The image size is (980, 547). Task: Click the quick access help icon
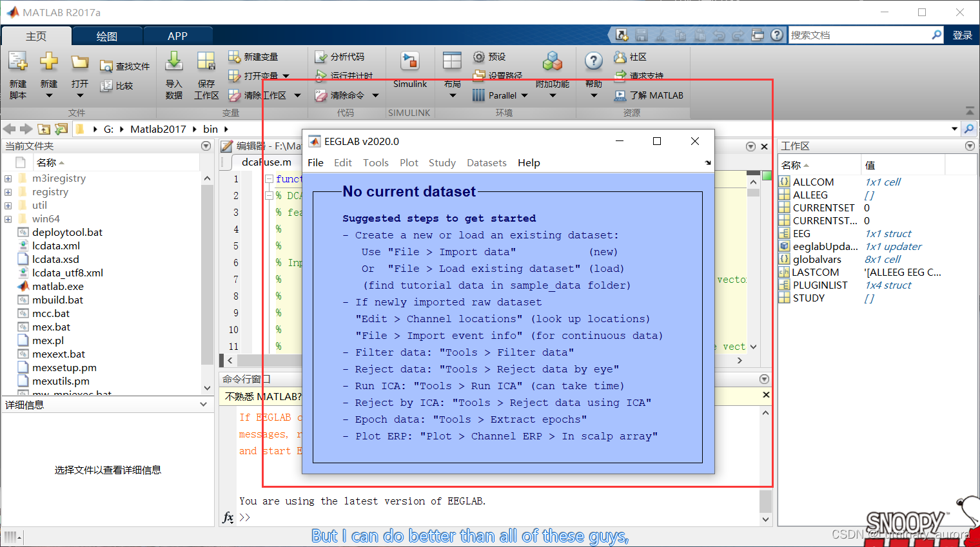777,35
